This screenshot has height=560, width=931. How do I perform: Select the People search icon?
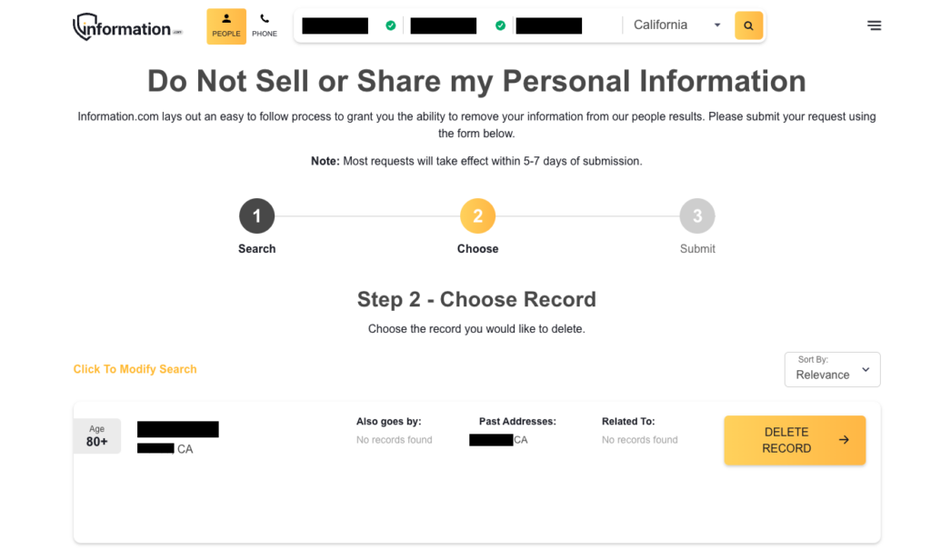tap(225, 19)
